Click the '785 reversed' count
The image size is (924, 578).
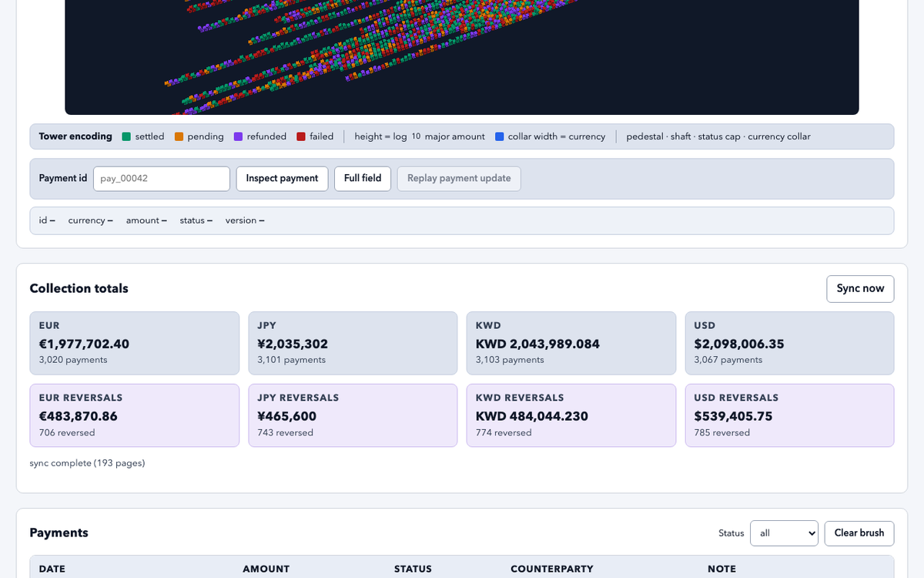pos(722,432)
